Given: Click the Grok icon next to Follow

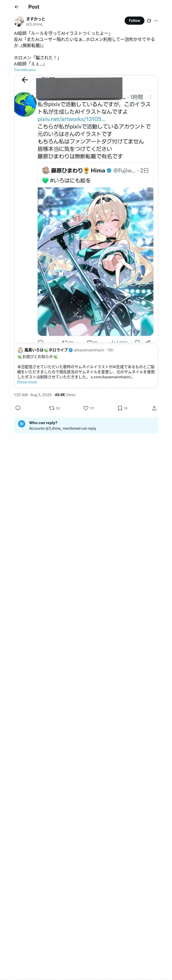Looking at the screenshot, I should pos(149,21).
